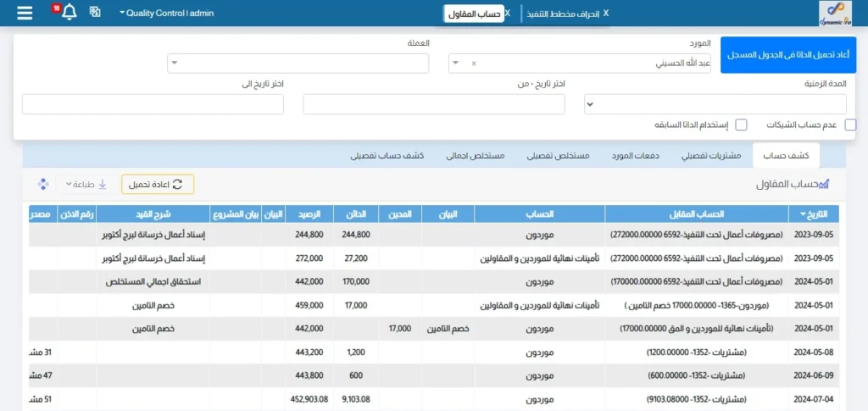Switch to the مشتريات تفصيلي tab
Image resolution: width=868 pixels, height=411 pixels.
point(711,156)
